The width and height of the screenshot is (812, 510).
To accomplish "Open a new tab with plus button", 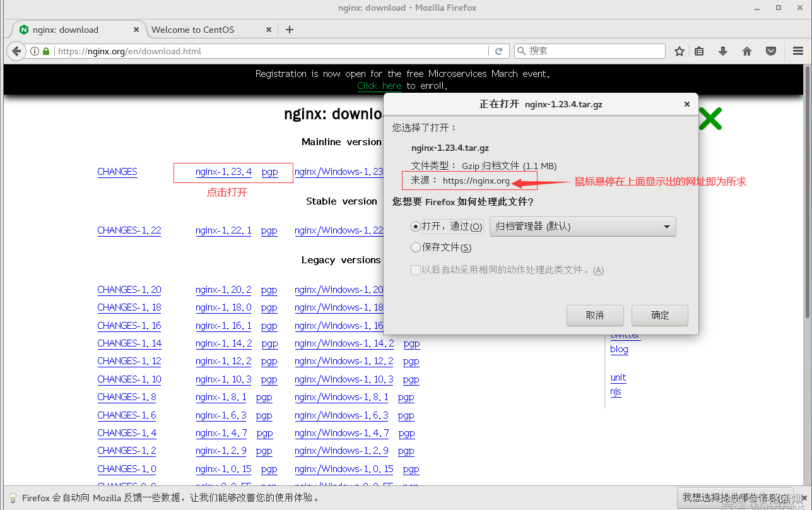I will click(290, 30).
